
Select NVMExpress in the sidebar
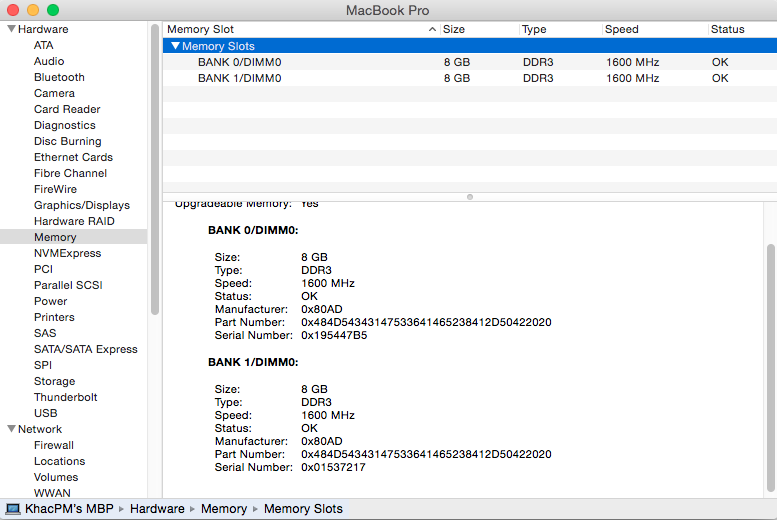[x=67, y=253]
